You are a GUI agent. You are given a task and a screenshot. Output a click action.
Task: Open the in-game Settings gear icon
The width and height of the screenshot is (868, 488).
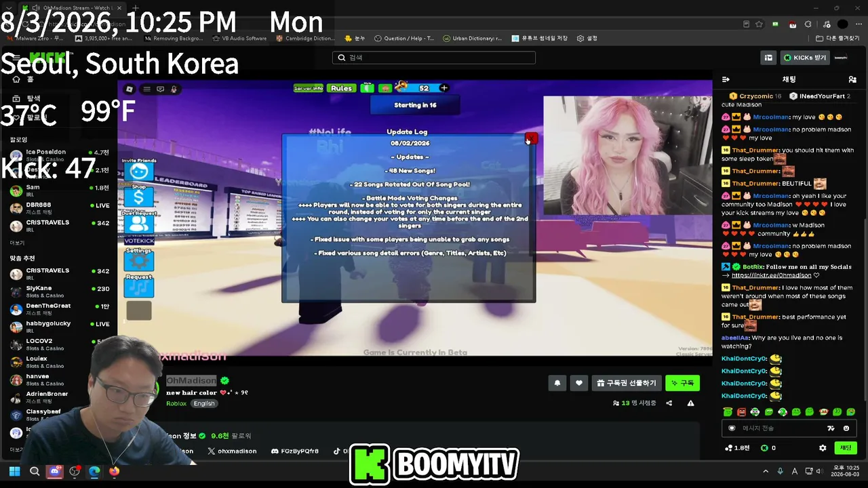click(x=139, y=261)
